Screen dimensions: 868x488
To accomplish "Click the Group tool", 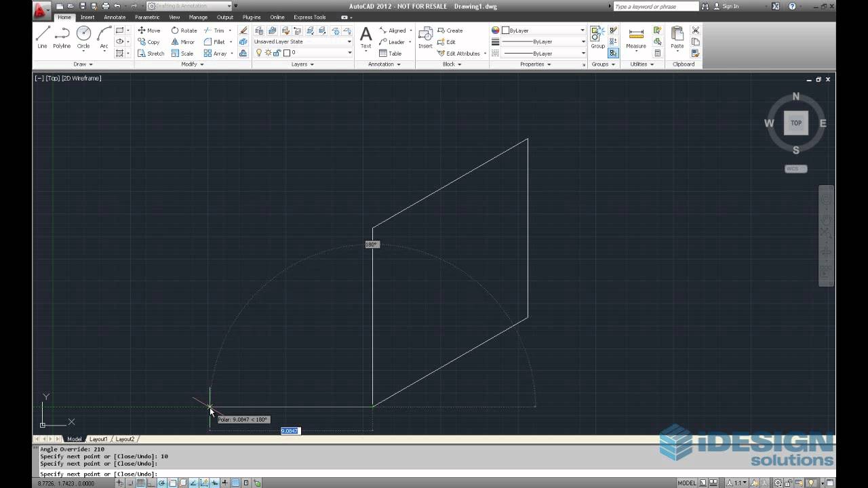I will pos(597,39).
